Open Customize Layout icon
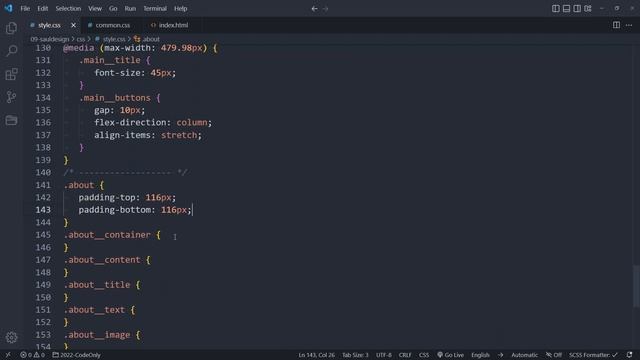640x360 pixels. (x=588, y=9)
